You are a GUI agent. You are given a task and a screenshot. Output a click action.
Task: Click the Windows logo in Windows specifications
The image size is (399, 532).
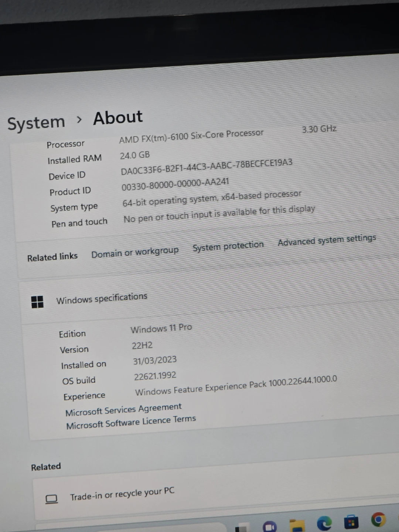37,302
